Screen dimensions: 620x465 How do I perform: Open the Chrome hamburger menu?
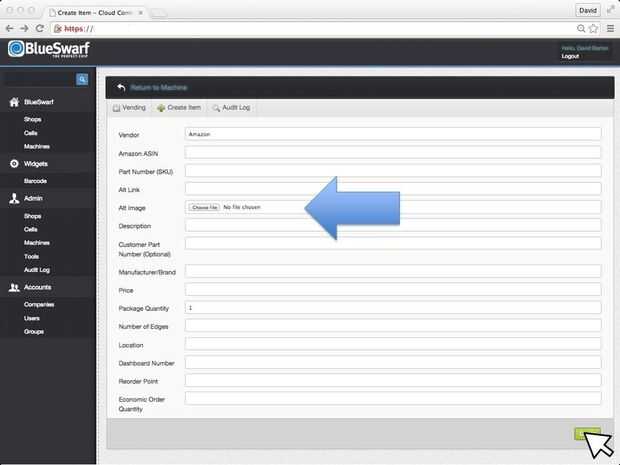(x=611, y=28)
